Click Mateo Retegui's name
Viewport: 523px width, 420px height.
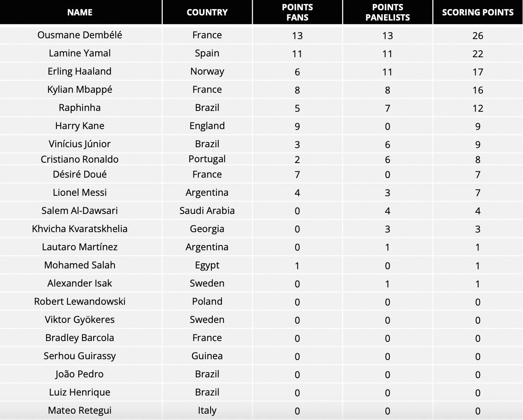pos(80,411)
